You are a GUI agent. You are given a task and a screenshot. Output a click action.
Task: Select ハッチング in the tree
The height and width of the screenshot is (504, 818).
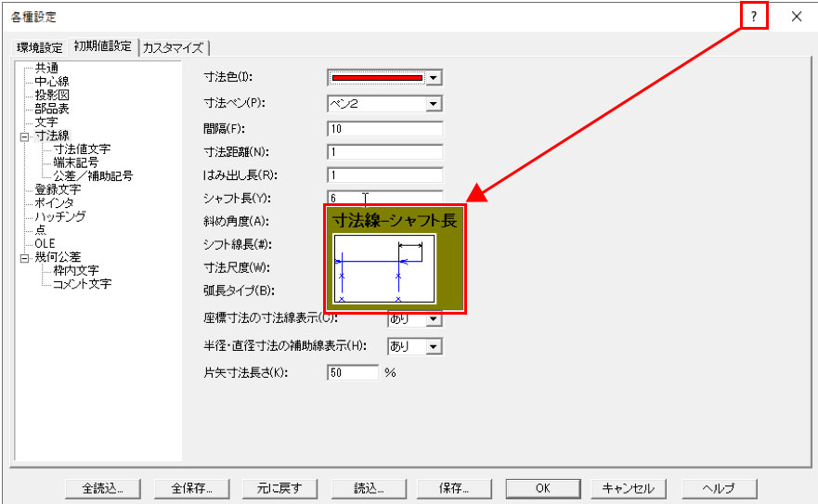pyautogui.click(x=60, y=216)
